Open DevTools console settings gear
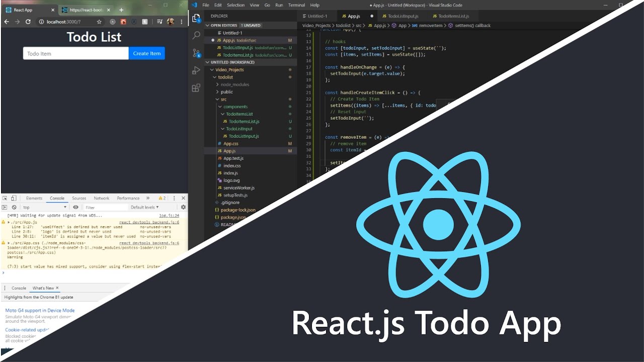 [x=183, y=207]
